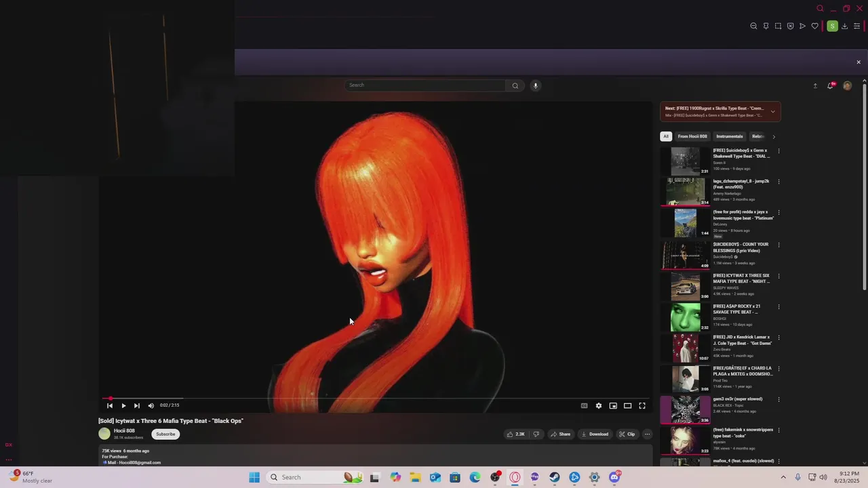Select the All filter chip

(666, 136)
